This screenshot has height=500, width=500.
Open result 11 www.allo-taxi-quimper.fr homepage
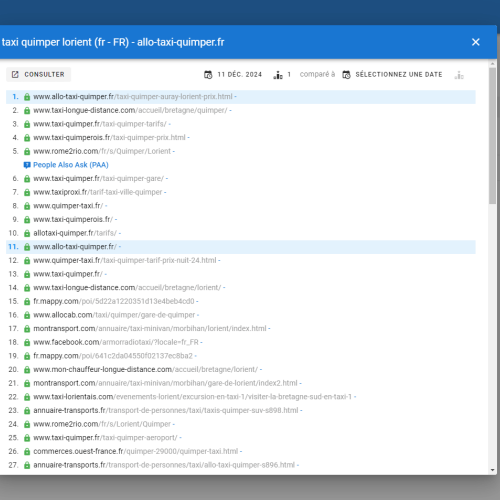75,247
